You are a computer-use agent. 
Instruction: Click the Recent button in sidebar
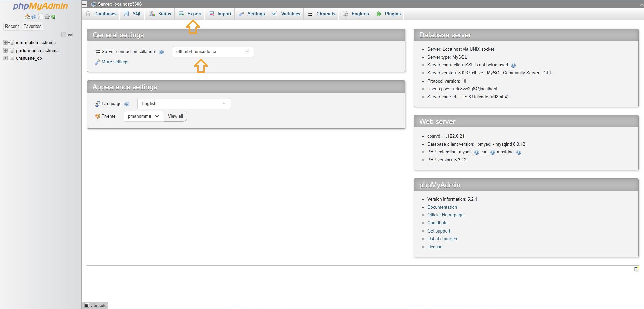[x=12, y=27]
